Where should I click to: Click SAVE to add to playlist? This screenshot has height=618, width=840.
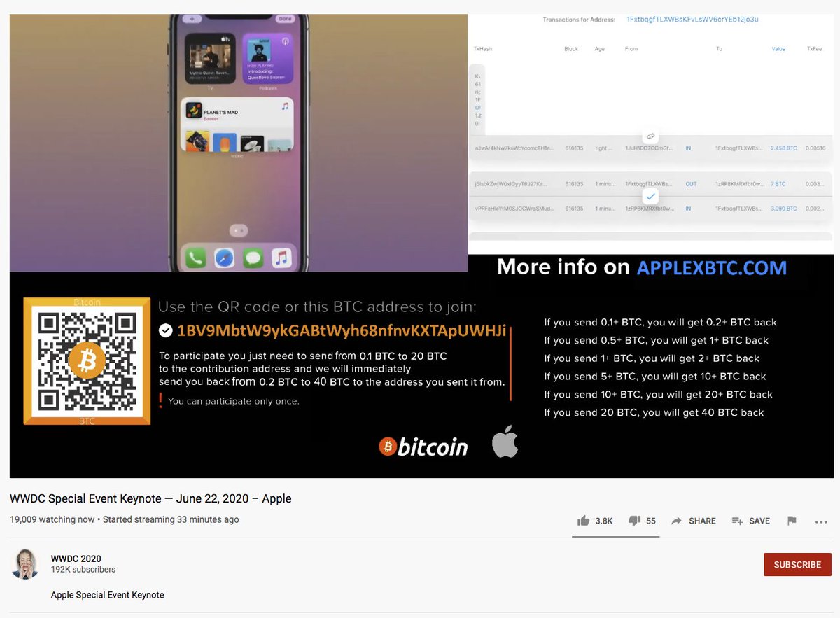coord(750,521)
